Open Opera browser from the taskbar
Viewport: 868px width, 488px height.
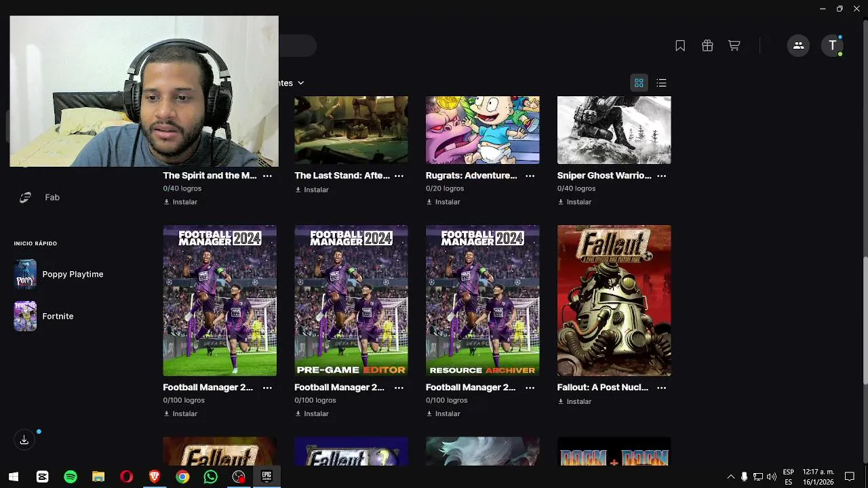[126, 477]
